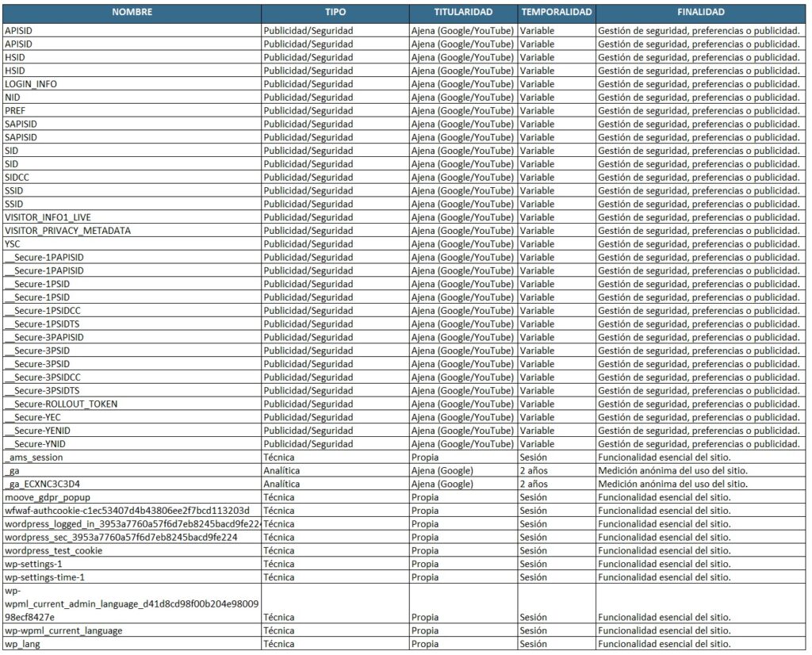Select the __Secure-ROLLOUT_TOKEN cell

pyautogui.click(x=132, y=404)
